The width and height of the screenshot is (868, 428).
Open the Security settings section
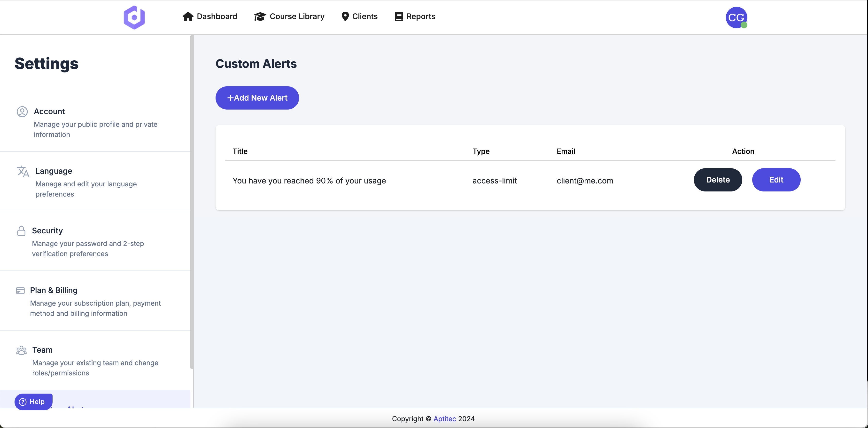[47, 231]
